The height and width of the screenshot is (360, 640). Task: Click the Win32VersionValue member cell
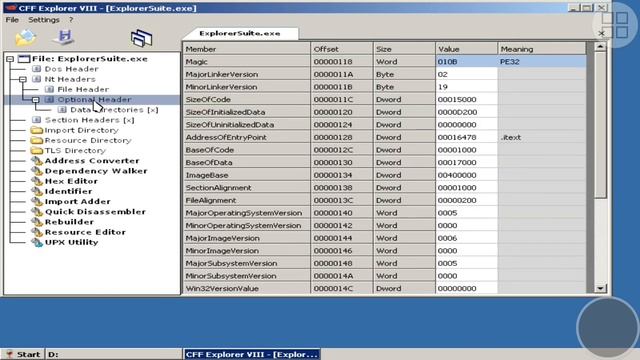tap(246, 289)
